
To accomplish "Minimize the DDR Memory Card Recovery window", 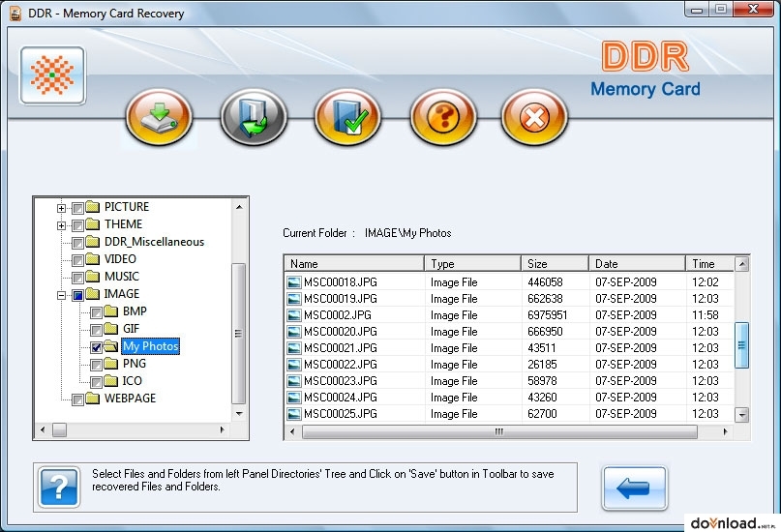I will tap(698, 10).
